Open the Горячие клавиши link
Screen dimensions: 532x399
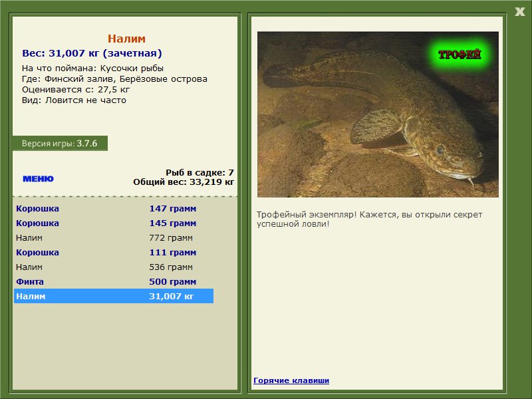click(x=291, y=380)
